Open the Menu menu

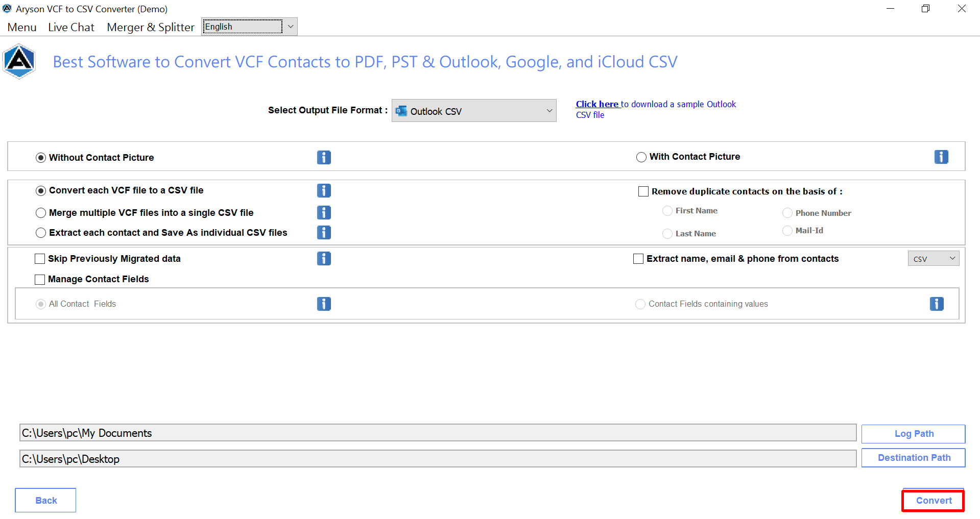point(22,27)
